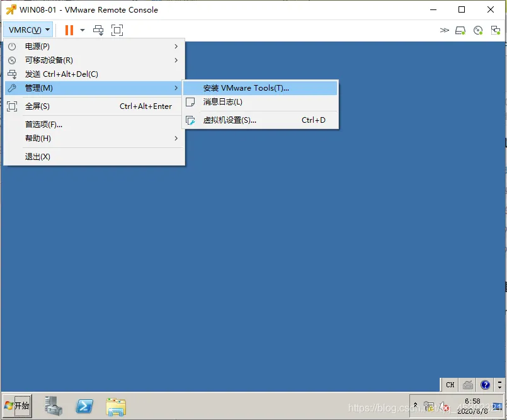Click the orange pause VM icon

tap(69, 30)
